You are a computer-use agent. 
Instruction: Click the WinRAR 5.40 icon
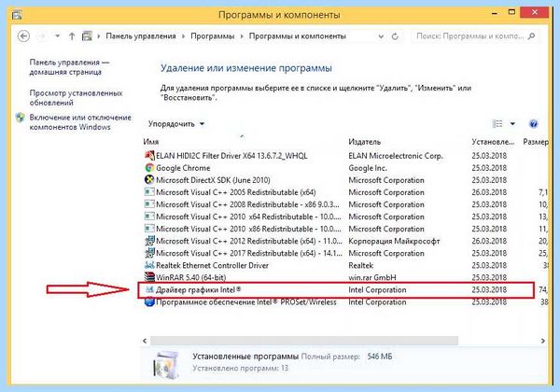[x=149, y=277]
